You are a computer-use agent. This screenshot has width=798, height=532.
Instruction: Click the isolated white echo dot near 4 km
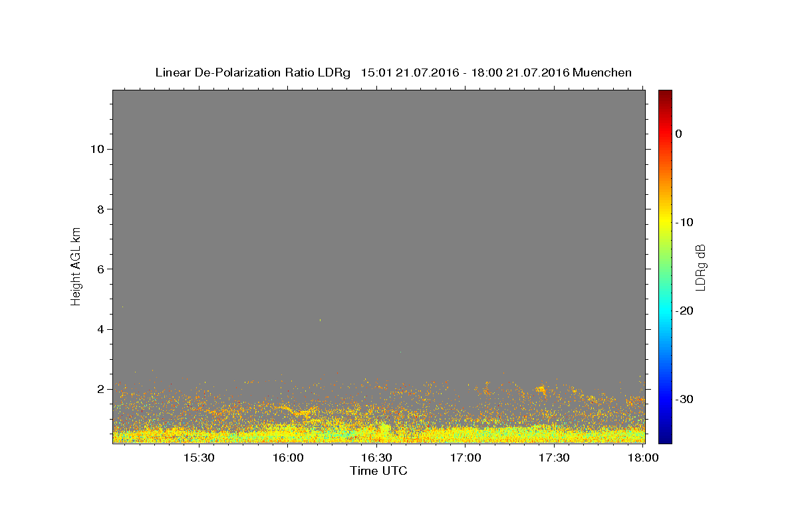(320, 320)
